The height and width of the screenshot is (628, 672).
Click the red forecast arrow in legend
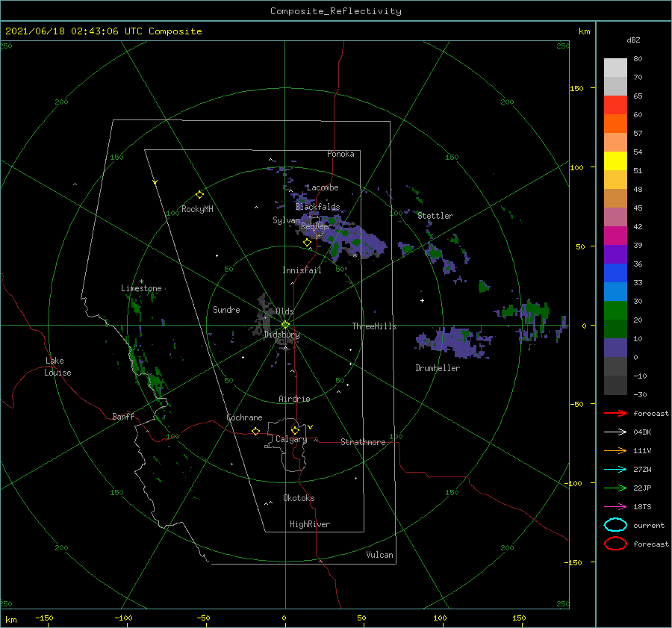click(615, 413)
